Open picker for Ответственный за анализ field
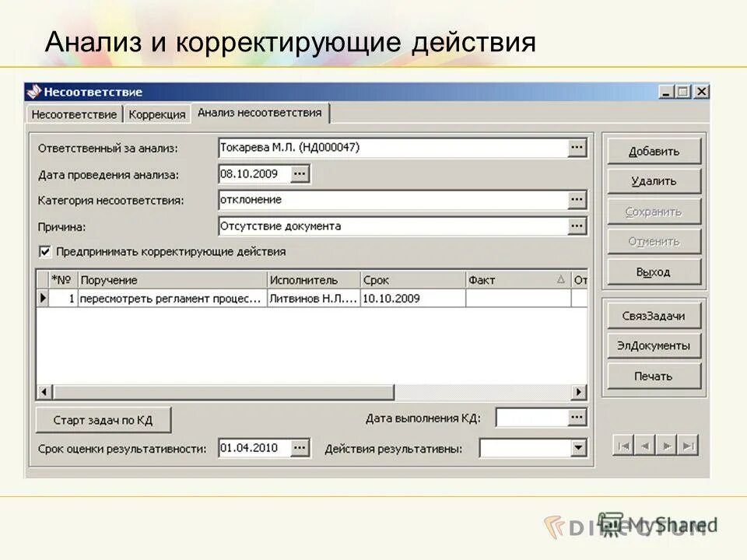The image size is (747, 560). pyautogui.click(x=577, y=148)
